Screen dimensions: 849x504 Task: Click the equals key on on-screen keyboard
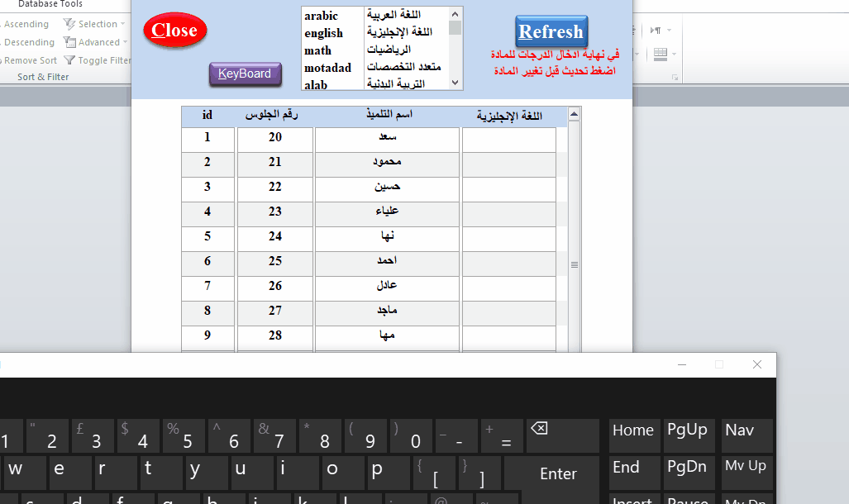[x=502, y=435]
